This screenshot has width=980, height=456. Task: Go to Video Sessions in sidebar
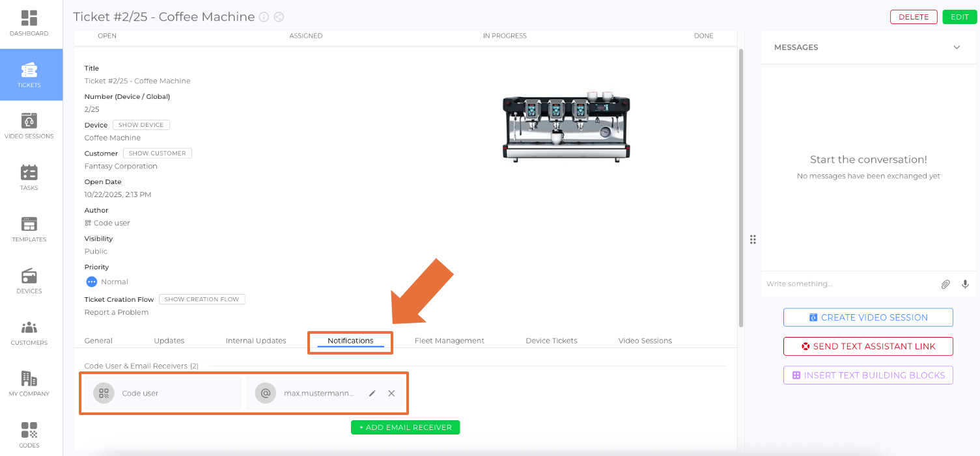[x=29, y=126]
